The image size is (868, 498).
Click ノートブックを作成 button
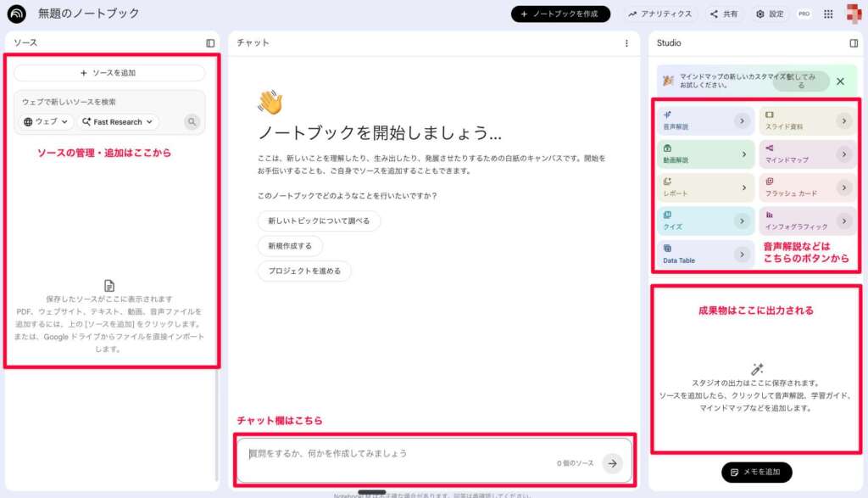[560, 14]
